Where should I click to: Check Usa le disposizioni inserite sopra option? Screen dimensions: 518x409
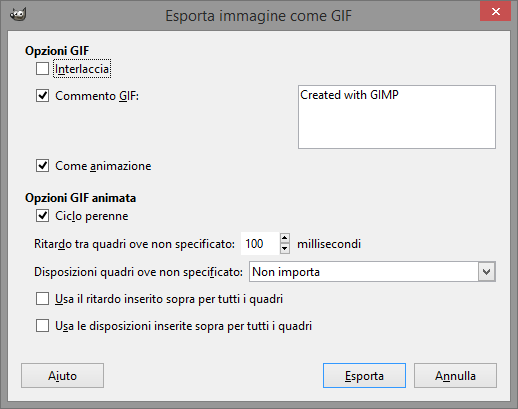[x=42, y=326]
